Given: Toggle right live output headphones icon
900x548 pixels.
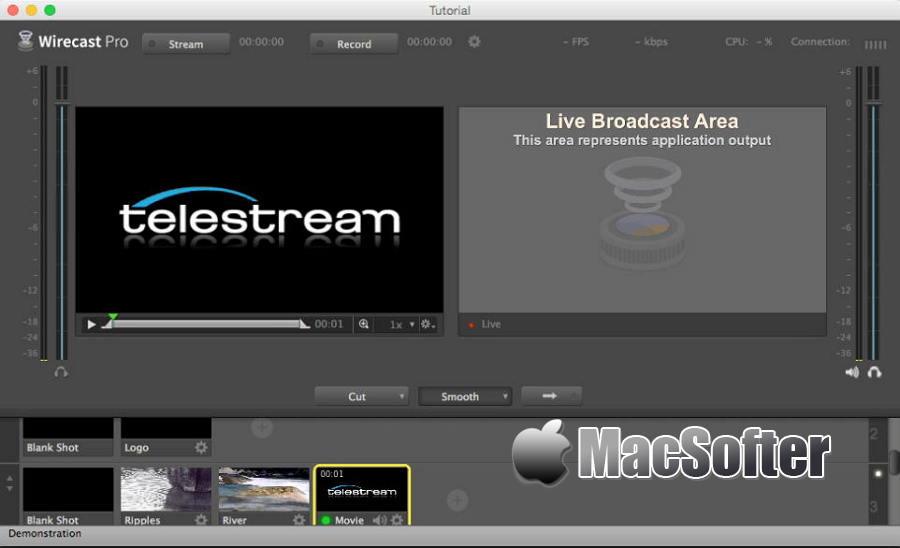Looking at the screenshot, I should 874,372.
